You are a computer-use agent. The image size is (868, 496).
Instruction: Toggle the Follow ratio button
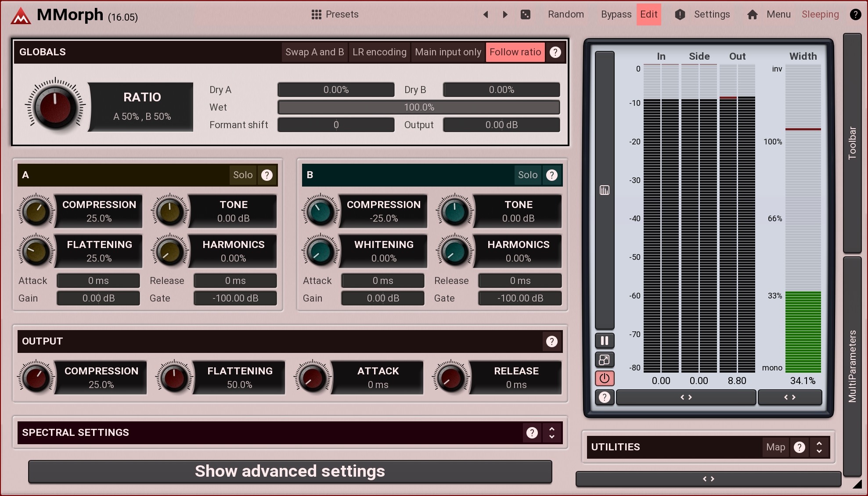click(515, 52)
